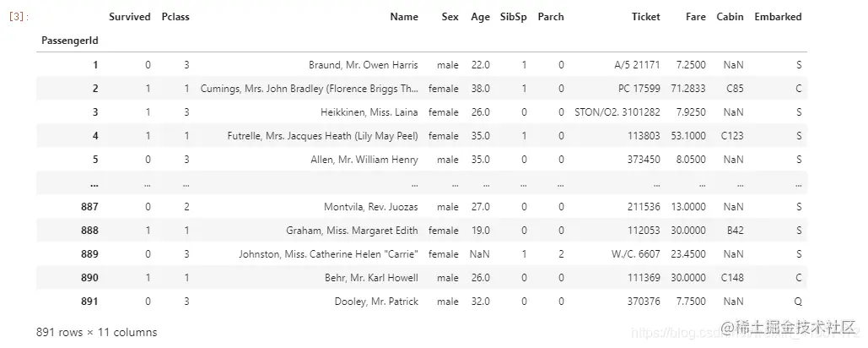Click the Ticket column header
The image size is (868, 348).
(x=646, y=17)
